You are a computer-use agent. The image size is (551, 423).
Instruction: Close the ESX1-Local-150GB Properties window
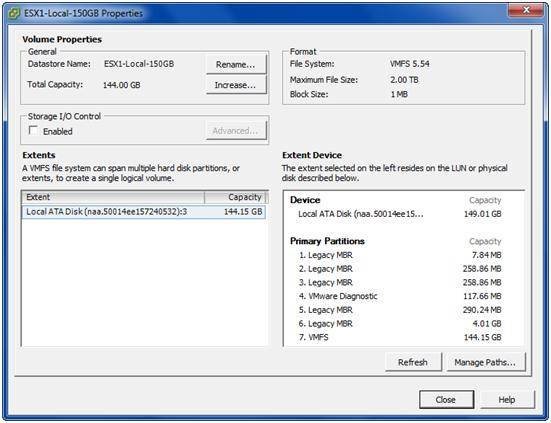click(526, 10)
